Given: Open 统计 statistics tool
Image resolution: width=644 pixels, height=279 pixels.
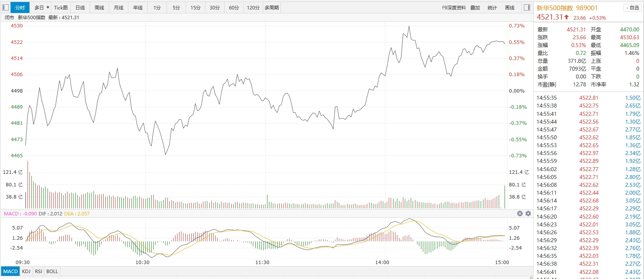Looking at the screenshot, I should click(492, 7).
